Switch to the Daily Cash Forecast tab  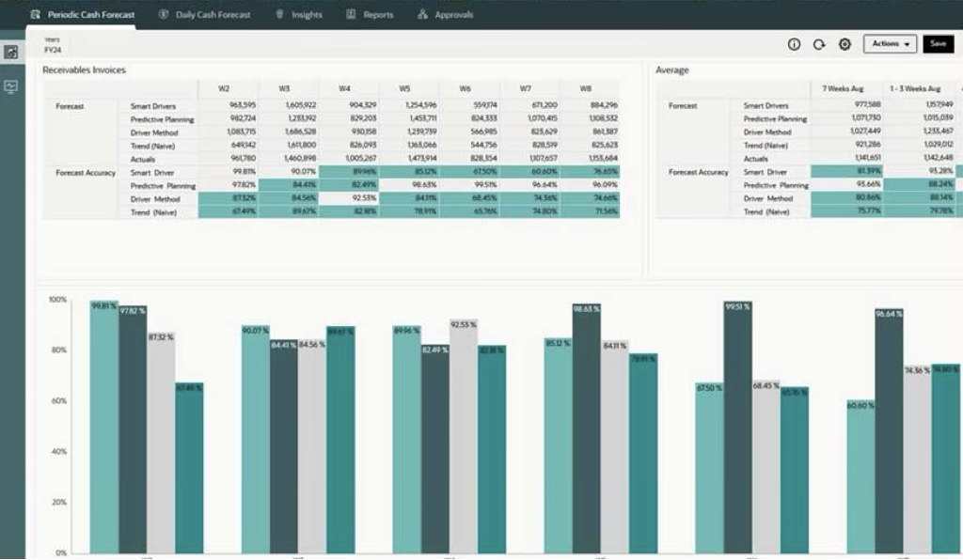(x=213, y=15)
